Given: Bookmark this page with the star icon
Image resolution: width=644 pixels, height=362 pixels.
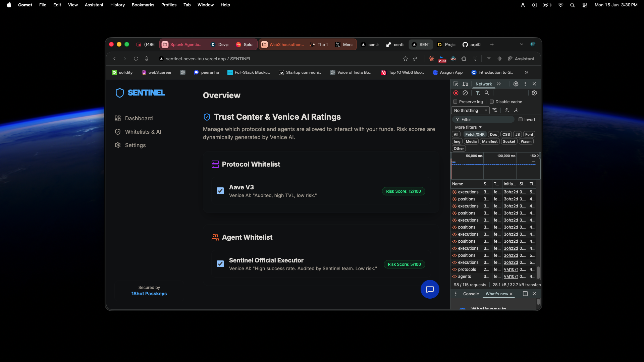Looking at the screenshot, I should [406, 59].
